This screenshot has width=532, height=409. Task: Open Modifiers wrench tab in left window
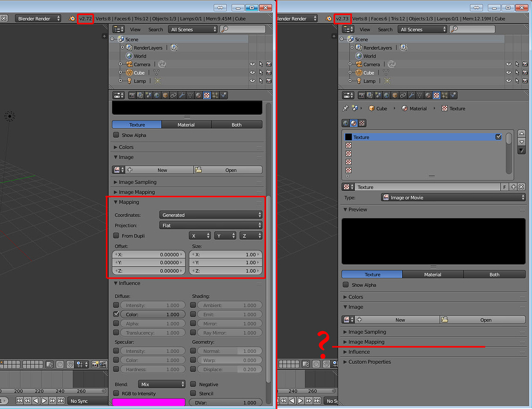pos(182,96)
